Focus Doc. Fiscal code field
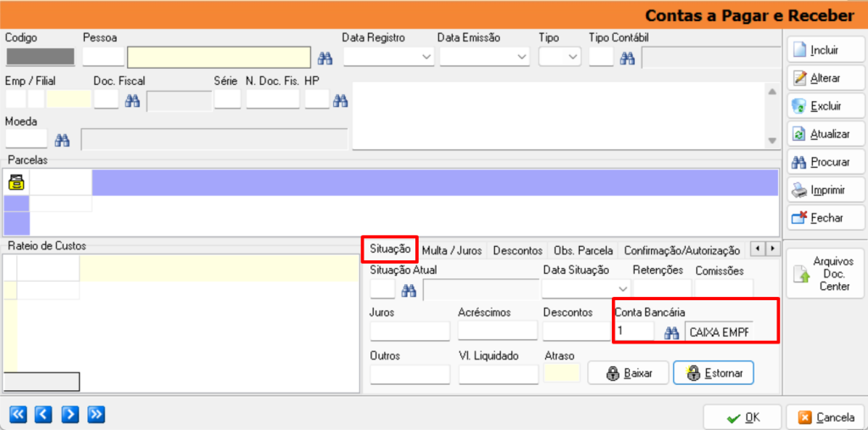 [x=106, y=100]
